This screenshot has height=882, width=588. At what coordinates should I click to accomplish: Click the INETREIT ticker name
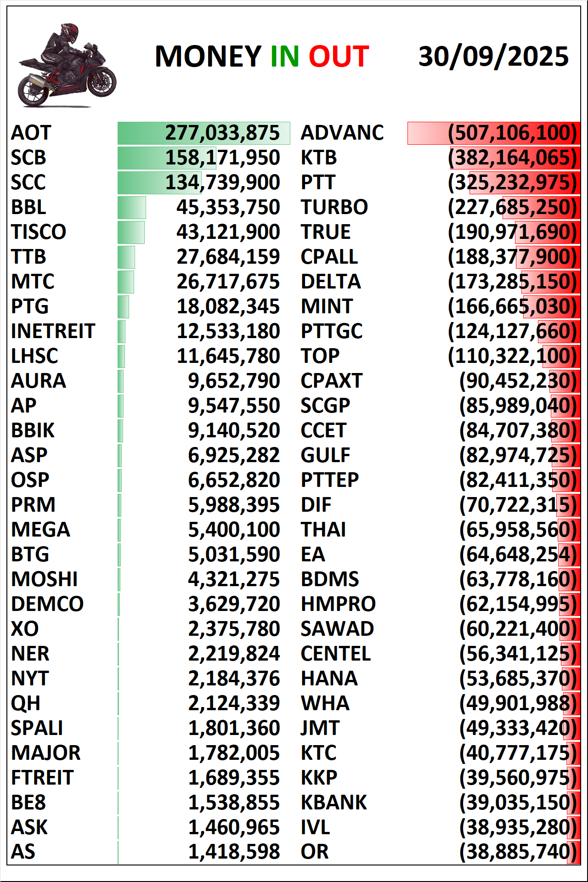(x=53, y=331)
